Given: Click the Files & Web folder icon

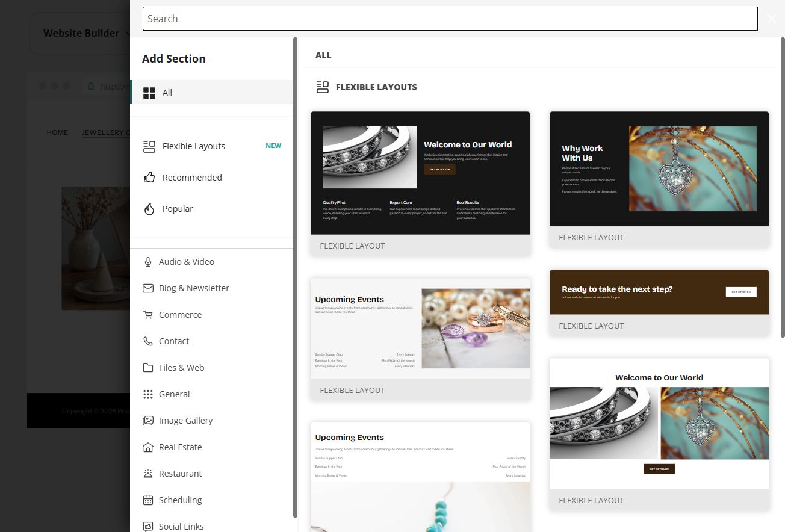Looking at the screenshot, I should point(148,368).
